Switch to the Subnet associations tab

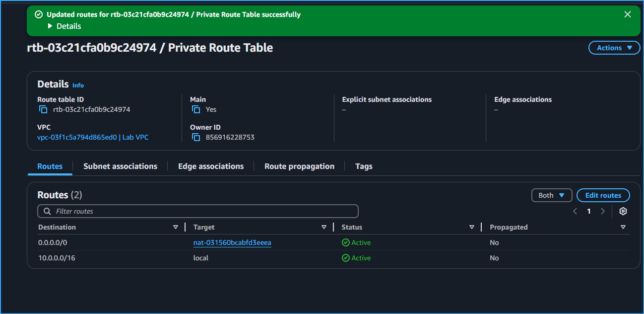[x=120, y=166]
